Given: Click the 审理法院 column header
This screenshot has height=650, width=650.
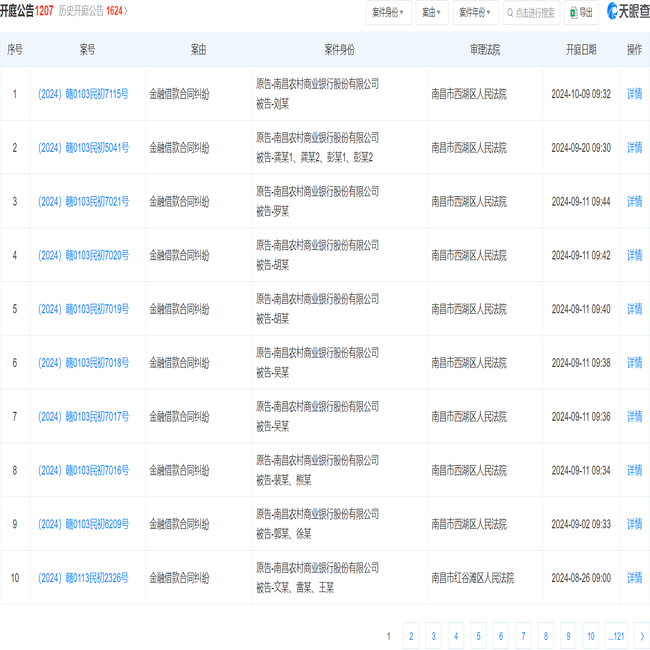Looking at the screenshot, I should click(x=485, y=50).
